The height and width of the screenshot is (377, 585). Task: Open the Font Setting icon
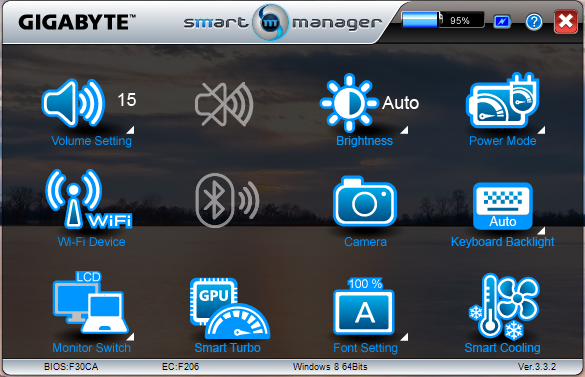(x=364, y=306)
